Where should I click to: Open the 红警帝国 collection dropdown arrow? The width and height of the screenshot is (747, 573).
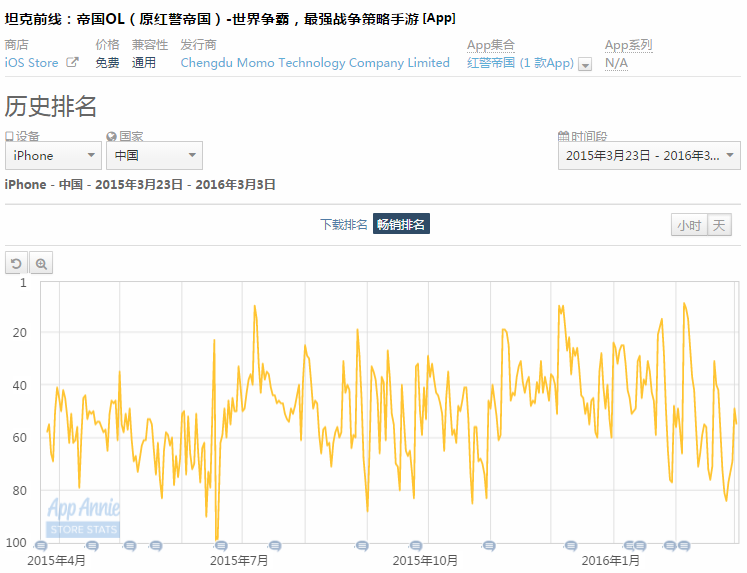coord(585,64)
